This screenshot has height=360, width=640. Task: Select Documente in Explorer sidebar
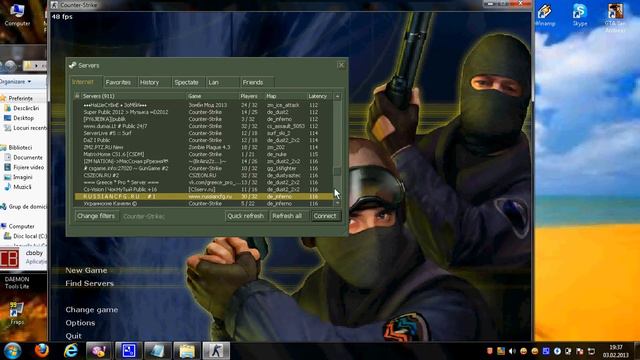click(x=23, y=158)
